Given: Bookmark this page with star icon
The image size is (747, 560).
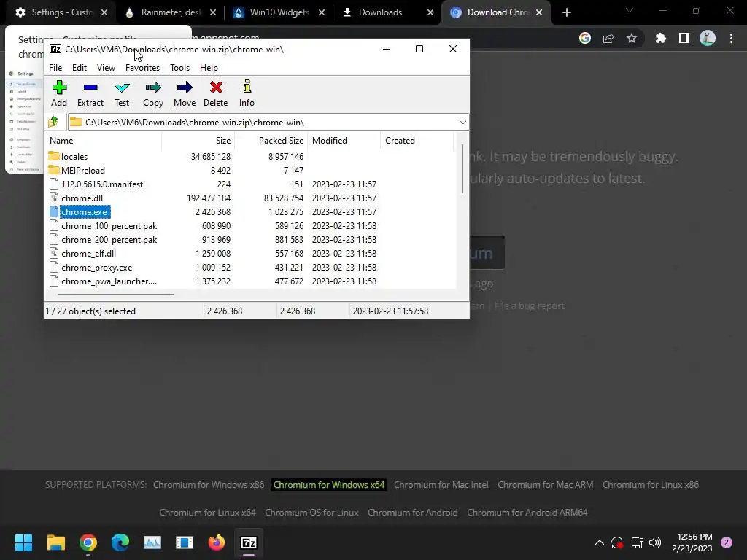Looking at the screenshot, I should tap(632, 38).
